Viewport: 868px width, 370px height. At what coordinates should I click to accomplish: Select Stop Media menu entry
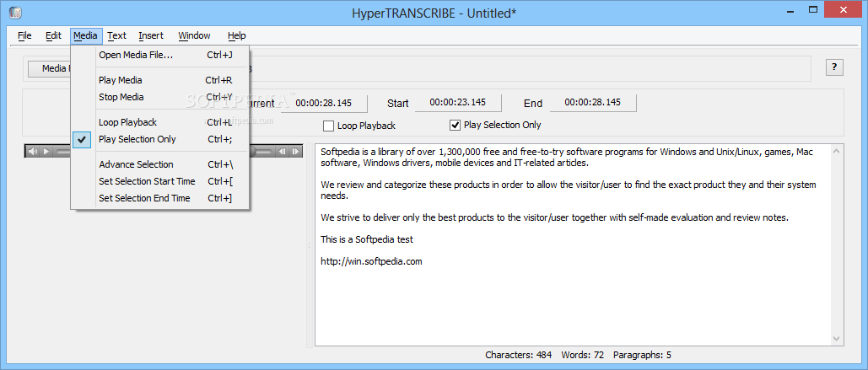(x=160, y=97)
